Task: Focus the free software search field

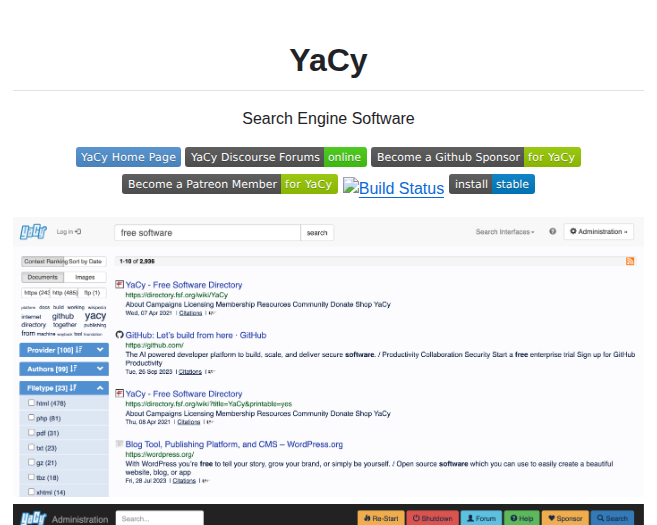Action: pos(207,233)
